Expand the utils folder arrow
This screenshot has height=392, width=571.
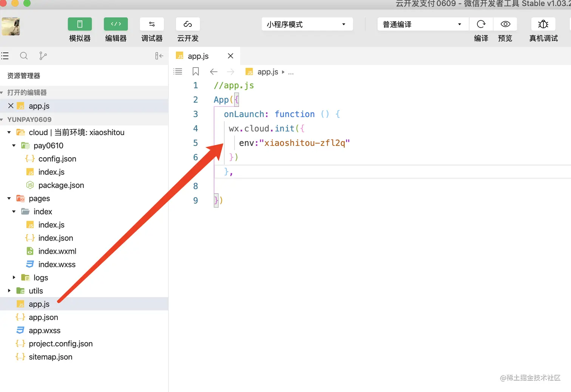click(x=9, y=290)
